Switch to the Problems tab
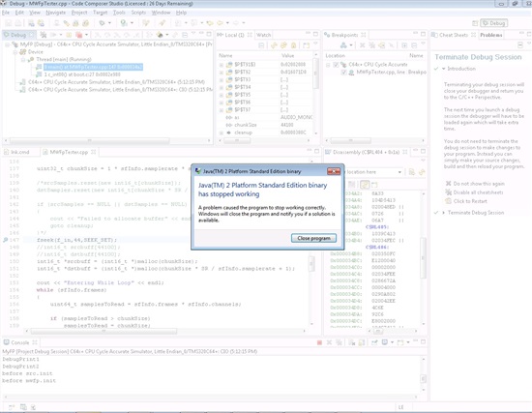Image resolution: width=532 pixels, height=413 pixels. pos(491,35)
